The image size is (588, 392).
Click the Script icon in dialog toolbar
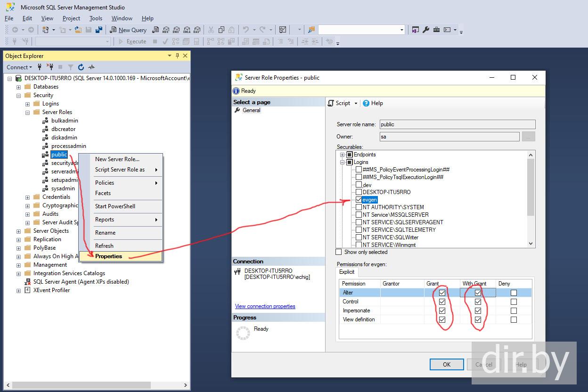pyautogui.click(x=331, y=103)
